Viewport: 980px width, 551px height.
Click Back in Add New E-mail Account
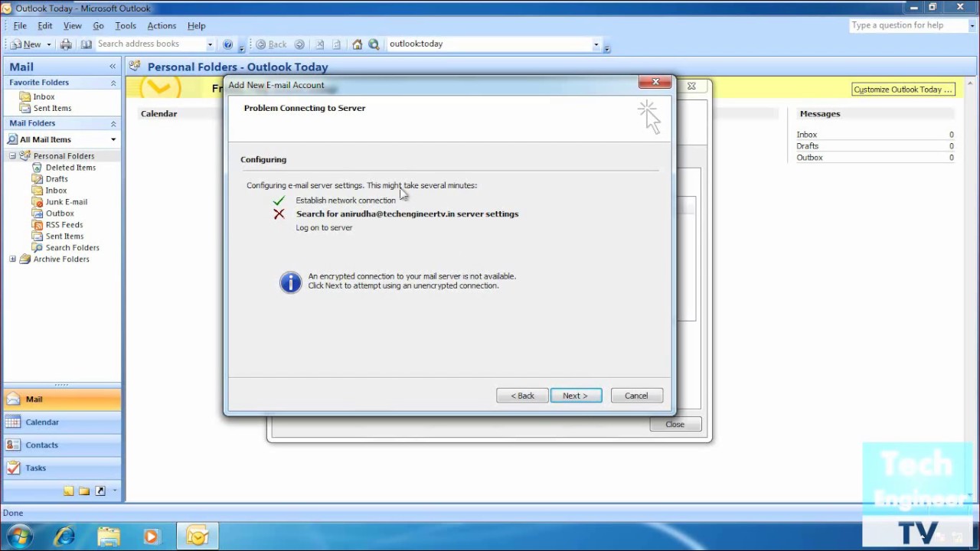tap(522, 396)
